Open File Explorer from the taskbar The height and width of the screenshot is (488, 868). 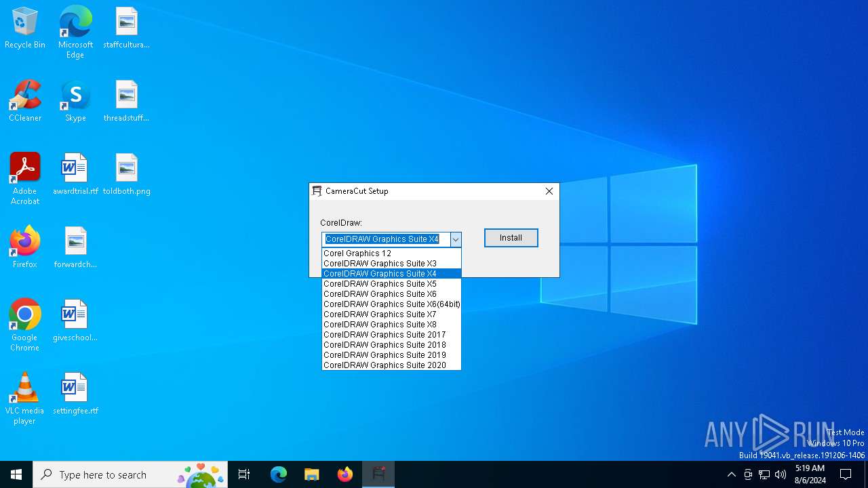click(311, 474)
